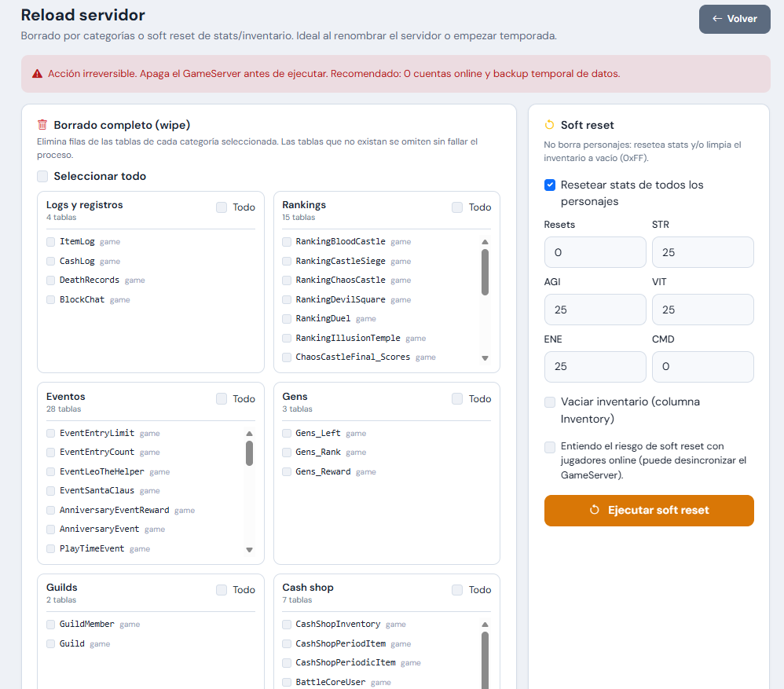Click the AGI input field

[595, 310]
